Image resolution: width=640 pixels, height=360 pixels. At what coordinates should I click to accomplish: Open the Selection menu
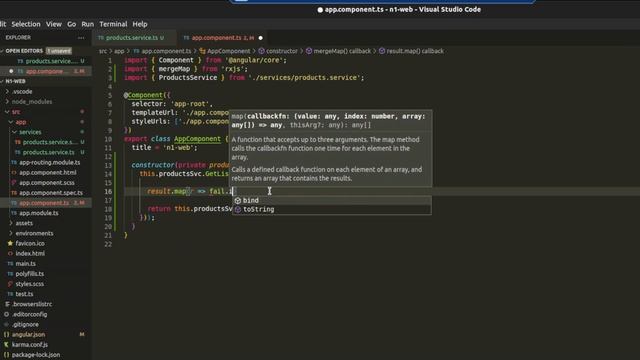tap(26, 24)
